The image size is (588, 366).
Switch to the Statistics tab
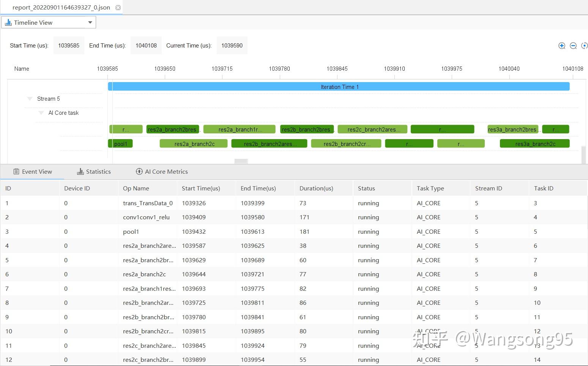[x=98, y=172]
